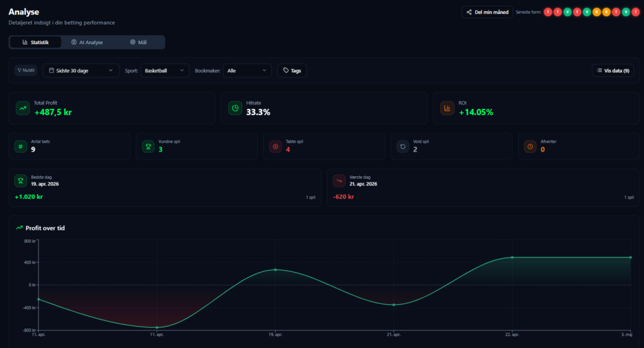
Task: Click the target icon on Mål tab
Action: 133,42
